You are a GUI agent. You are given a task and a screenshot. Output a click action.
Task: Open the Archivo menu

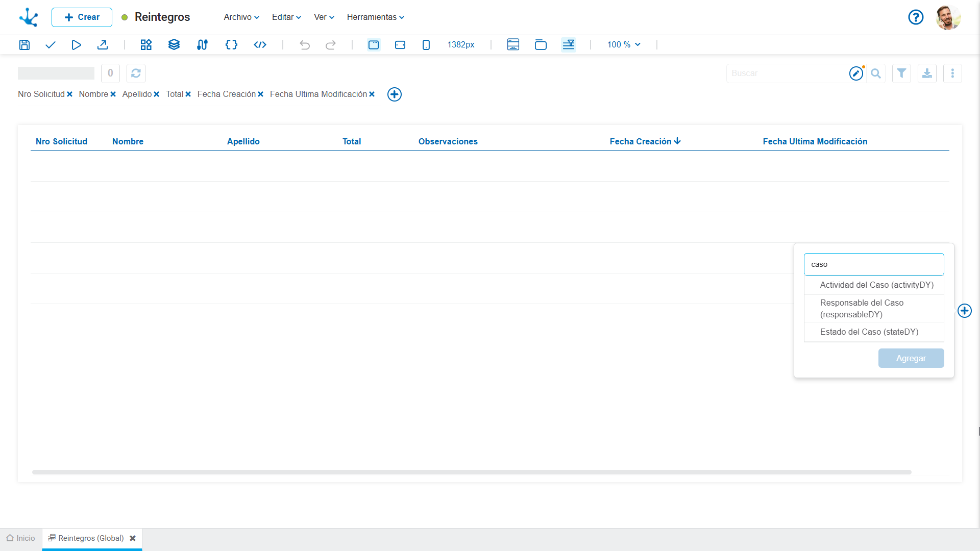[x=241, y=17]
